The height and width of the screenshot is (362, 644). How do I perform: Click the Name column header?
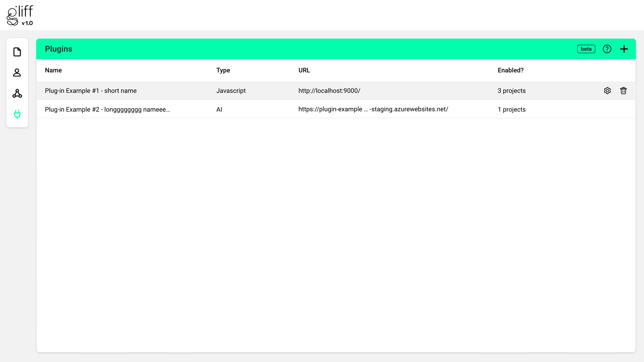53,70
